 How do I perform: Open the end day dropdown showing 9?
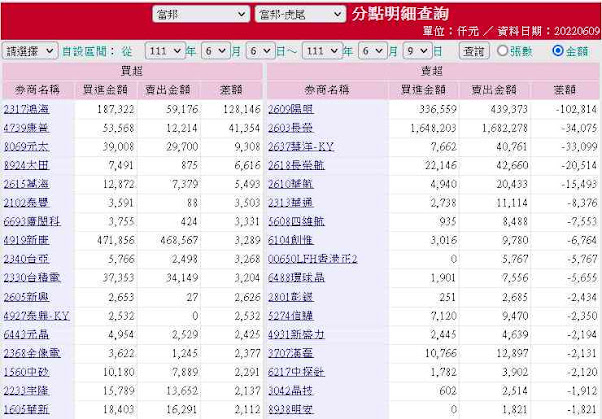pos(417,51)
